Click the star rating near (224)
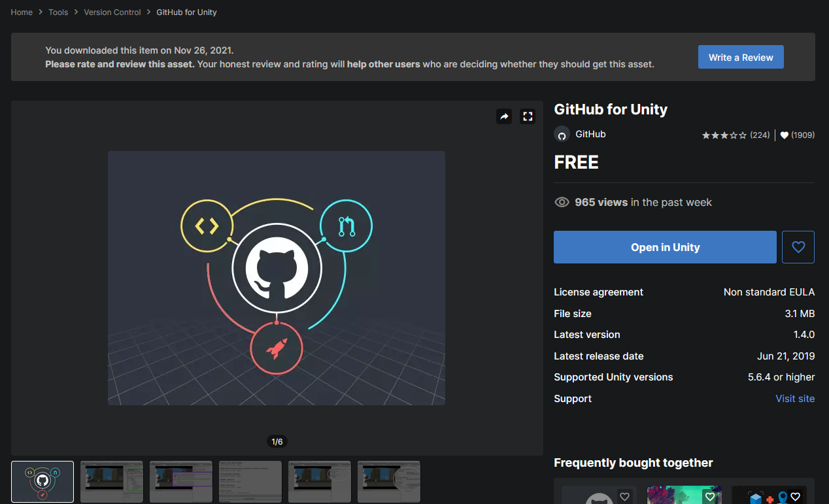Viewport: 829px width, 504px height. coord(724,135)
